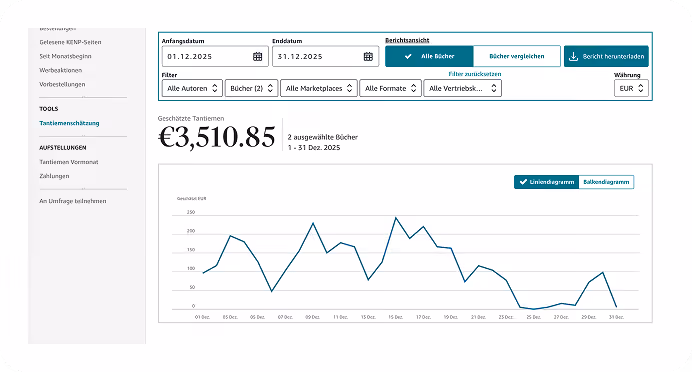Click the download icon in Bericht herunterladen

[x=573, y=56]
